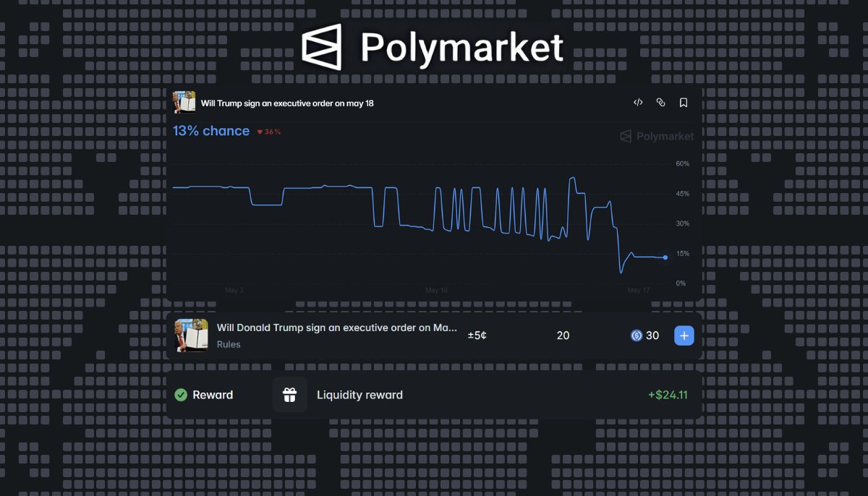Click the 'May 10' date label on the chart axis
This screenshot has height=496, width=868.
pyautogui.click(x=436, y=290)
